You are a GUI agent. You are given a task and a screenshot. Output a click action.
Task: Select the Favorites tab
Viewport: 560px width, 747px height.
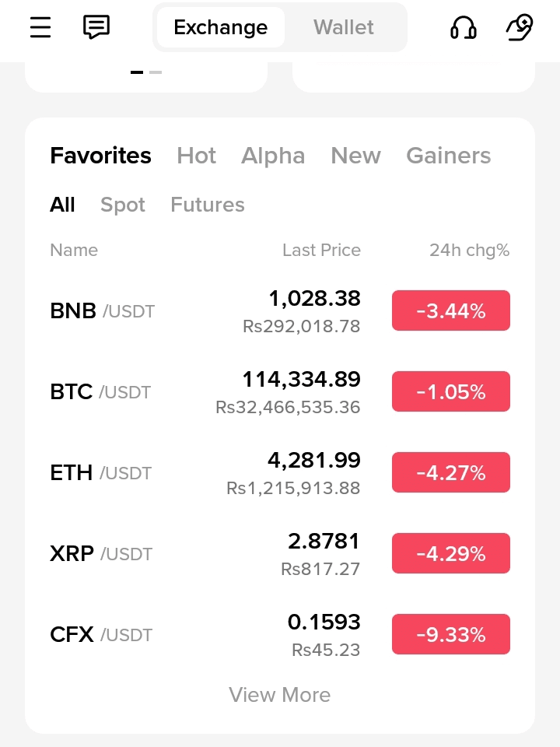pyautogui.click(x=100, y=156)
